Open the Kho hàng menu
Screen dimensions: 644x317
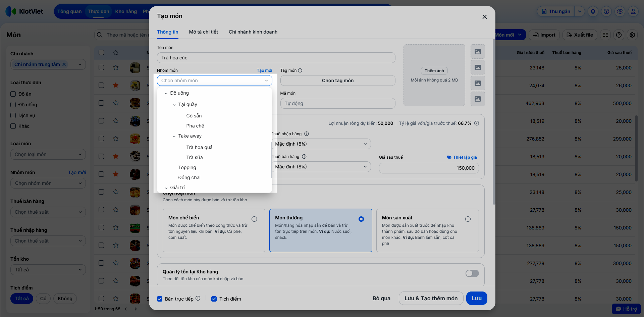coord(126,11)
